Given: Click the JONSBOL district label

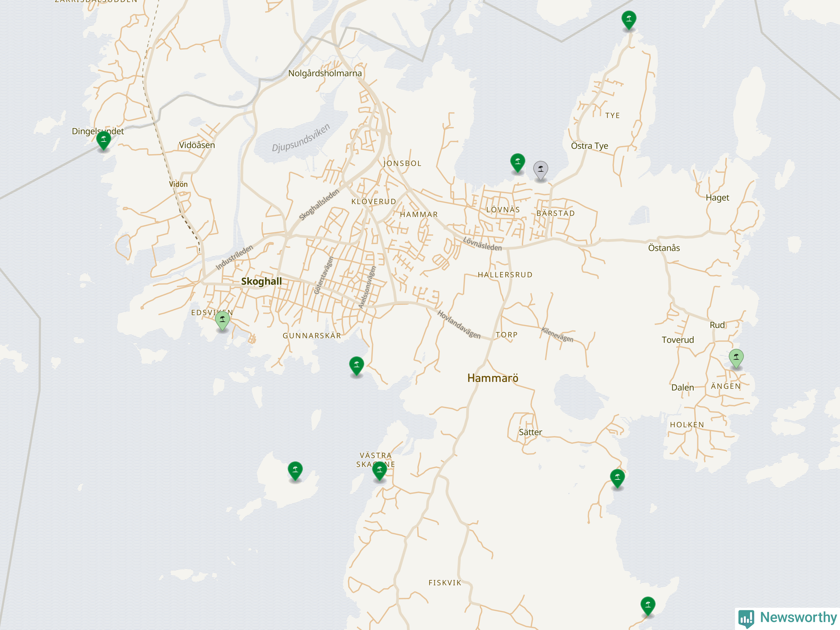Looking at the screenshot, I should point(402,163).
